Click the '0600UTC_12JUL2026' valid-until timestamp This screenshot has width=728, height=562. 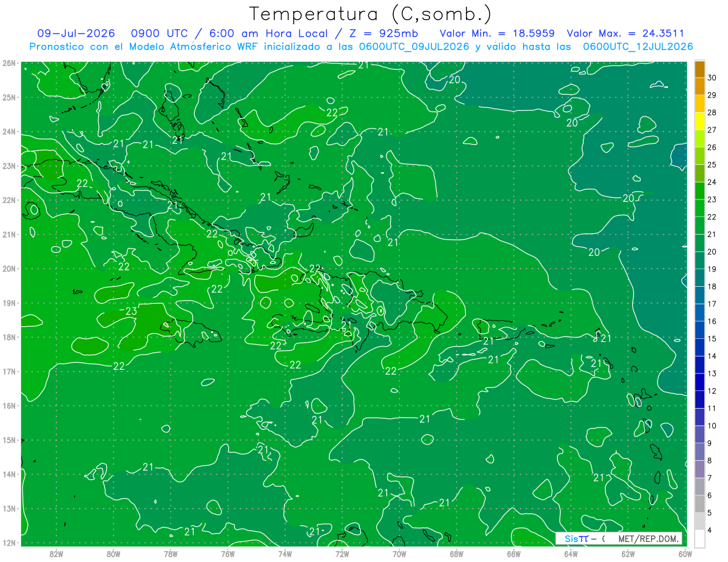click(x=638, y=47)
